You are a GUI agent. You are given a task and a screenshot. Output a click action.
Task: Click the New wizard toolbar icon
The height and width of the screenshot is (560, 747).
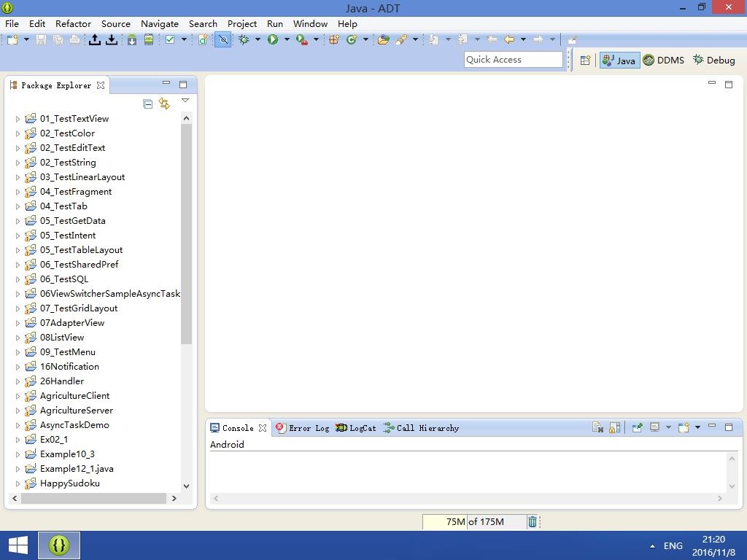(12, 40)
